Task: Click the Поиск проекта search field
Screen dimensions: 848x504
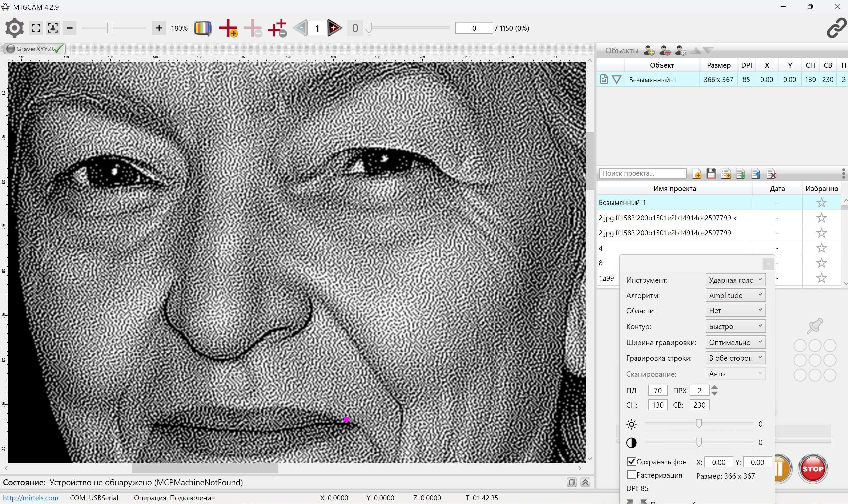Action: click(x=642, y=173)
